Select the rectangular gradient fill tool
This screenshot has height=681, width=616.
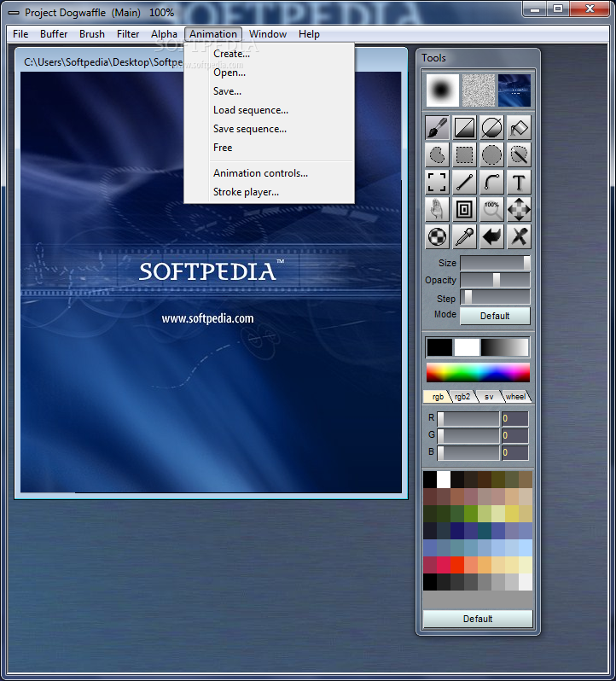click(x=464, y=128)
